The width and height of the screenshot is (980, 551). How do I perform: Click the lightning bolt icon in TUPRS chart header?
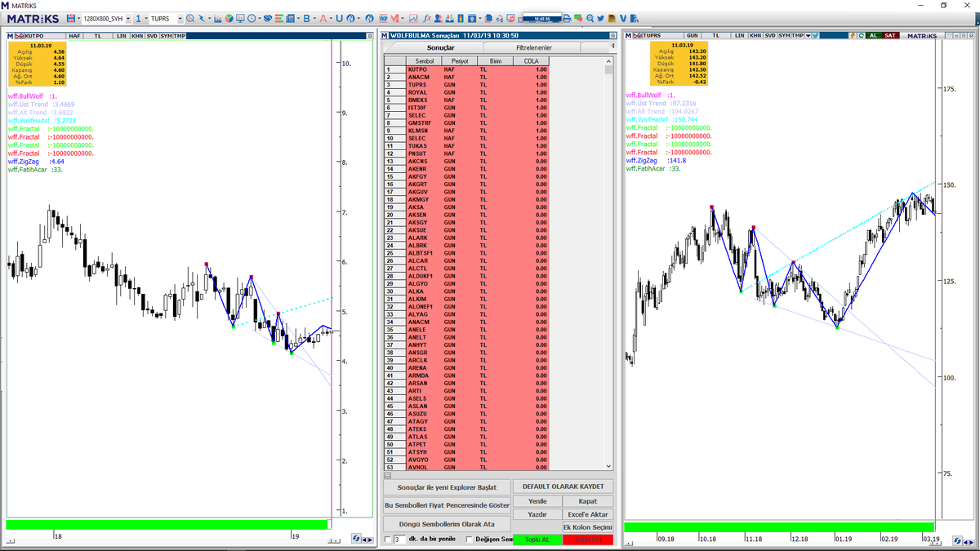click(x=852, y=36)
